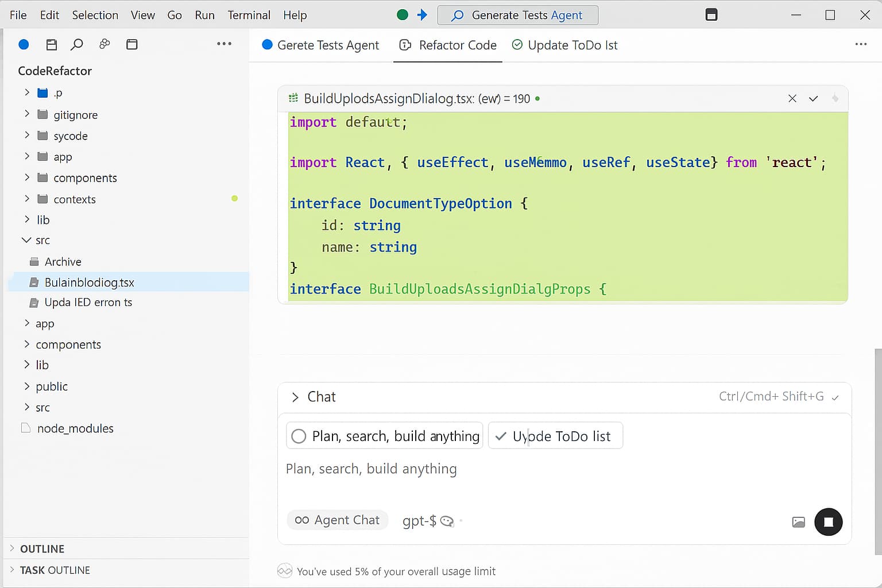The width and height of the screenshot is (882, 588).
Task: Click the source control branches icon
Action: [x=105, y=44]
